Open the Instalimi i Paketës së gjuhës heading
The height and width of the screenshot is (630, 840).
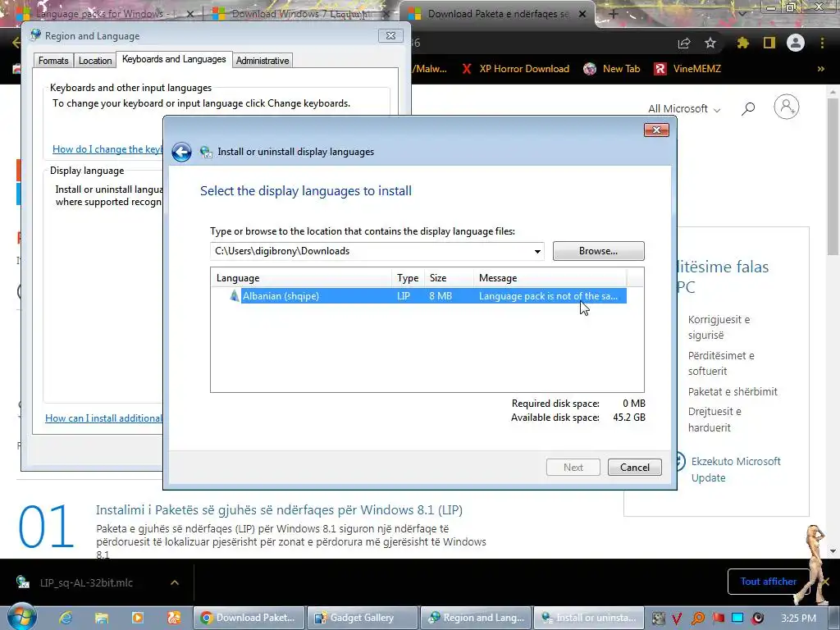(279, 510)
